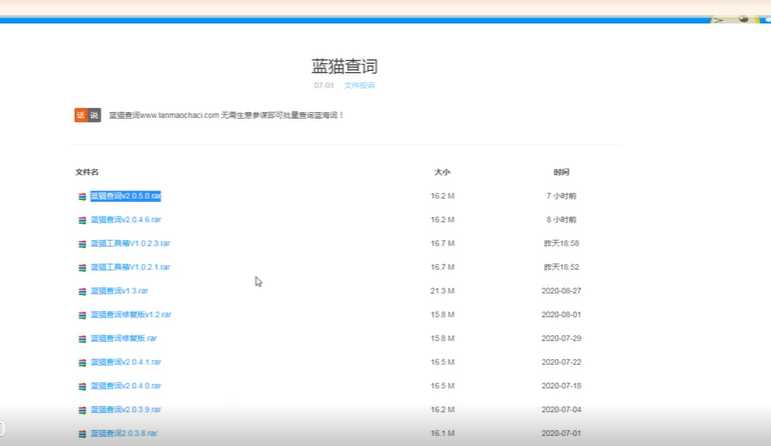Click the 大小 column header
The height and width of the screenshot is (446, 771).
coord(442,172)
